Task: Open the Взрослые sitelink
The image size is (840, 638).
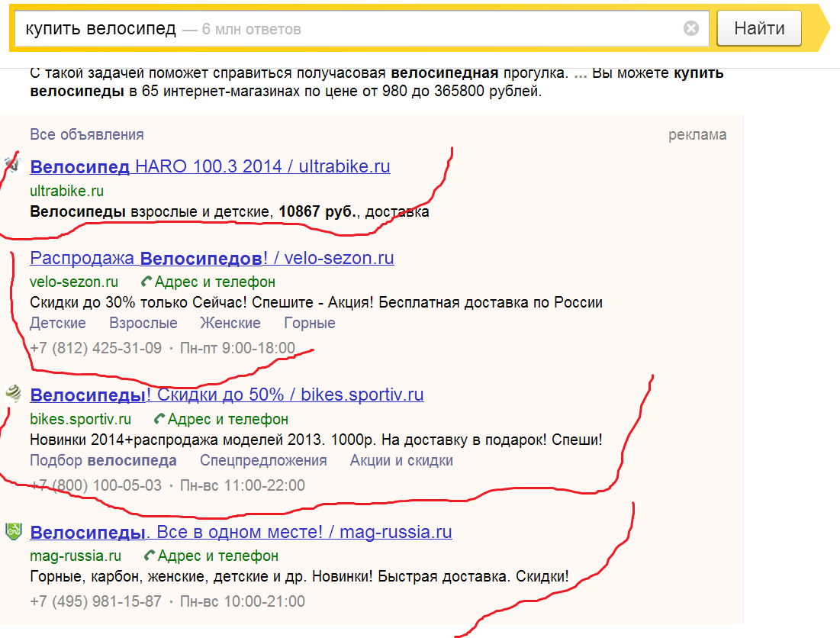Action: pyautogui.click(x=143, y=323)
